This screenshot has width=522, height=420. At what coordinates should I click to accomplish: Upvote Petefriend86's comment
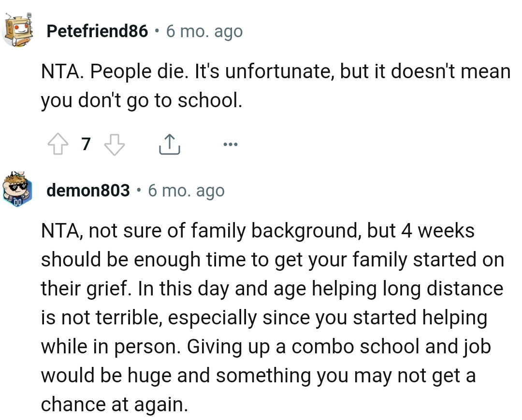[x=58, y=144]
